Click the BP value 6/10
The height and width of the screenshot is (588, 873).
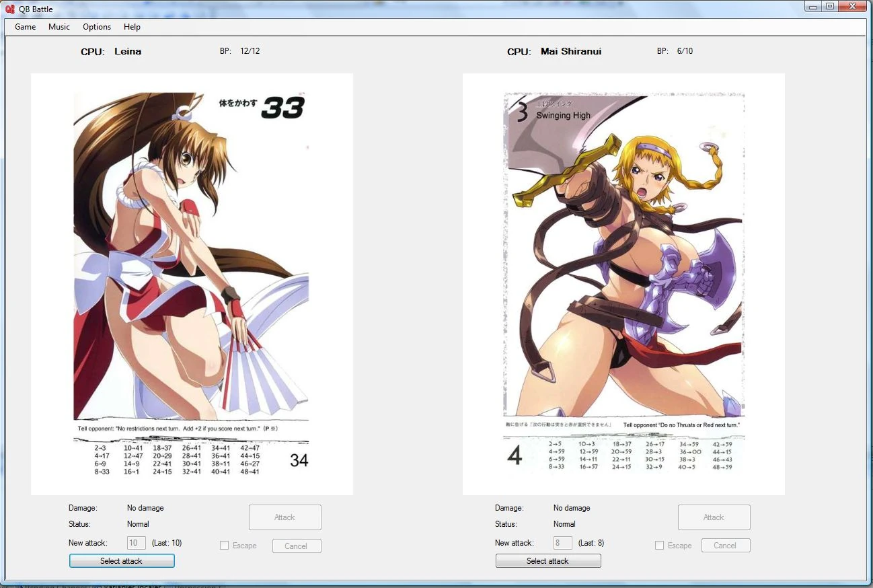pos(685,51)
